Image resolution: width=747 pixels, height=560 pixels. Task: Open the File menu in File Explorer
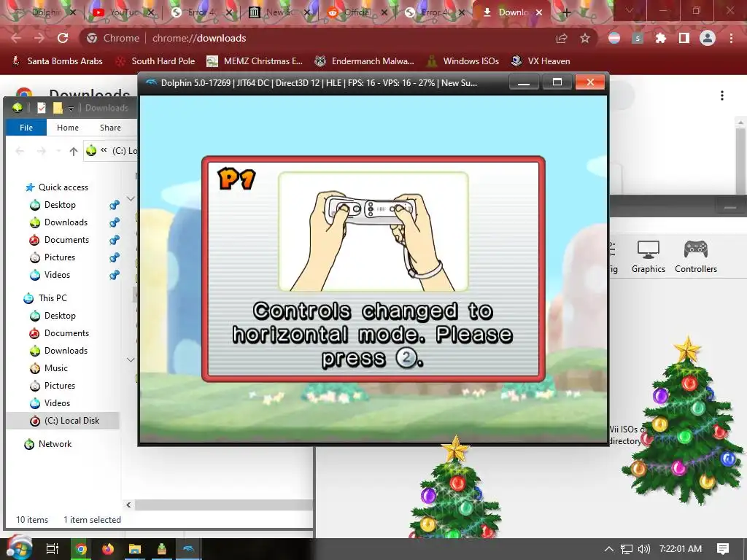26,128
